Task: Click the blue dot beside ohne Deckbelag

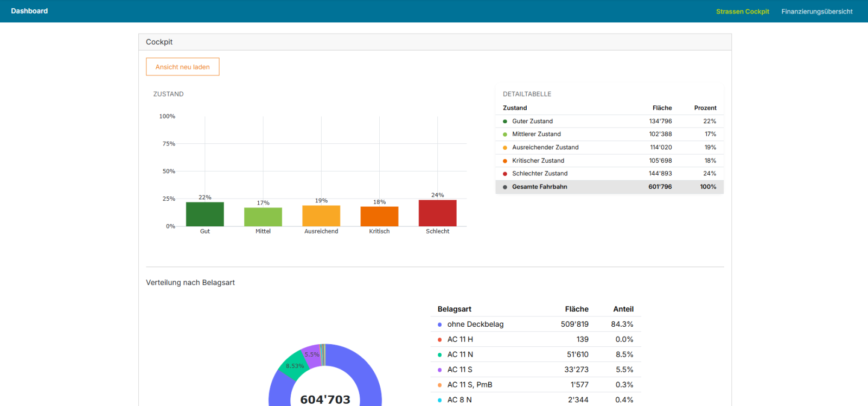Action: 439,325
